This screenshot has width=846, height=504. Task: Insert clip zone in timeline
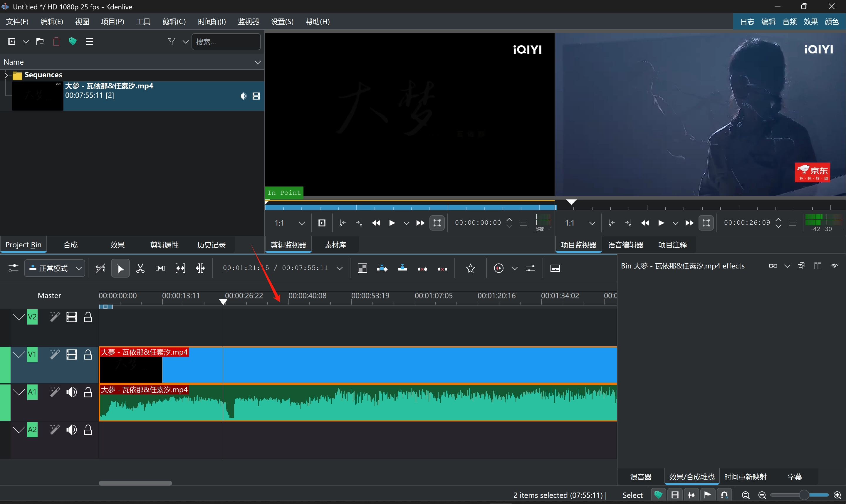[382, 269]
